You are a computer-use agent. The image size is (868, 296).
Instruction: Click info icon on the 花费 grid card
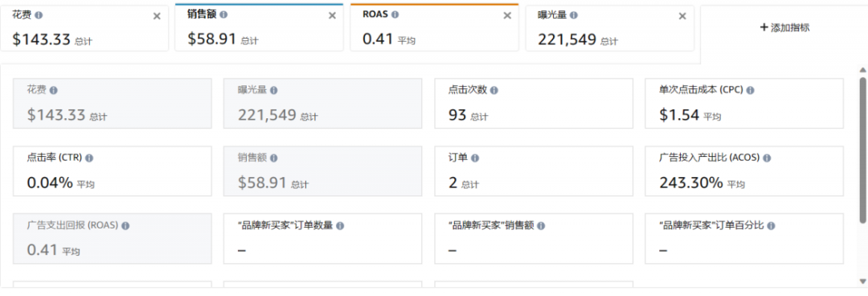tap(53, 90)
